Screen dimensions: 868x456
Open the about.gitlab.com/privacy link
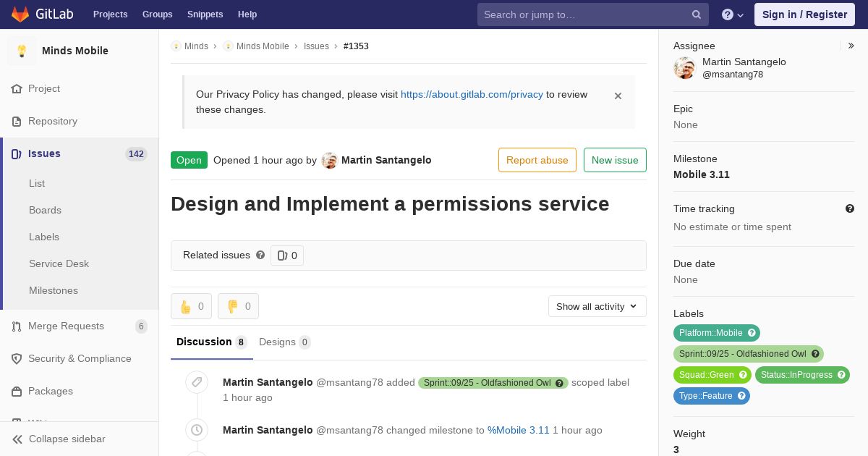coord(472,94)
